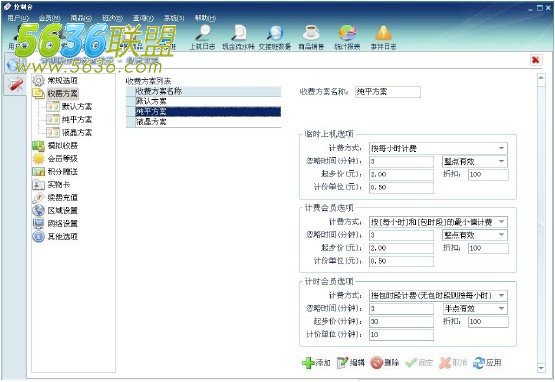Click the picture icon beside 积分赠送

coord(38,172)
